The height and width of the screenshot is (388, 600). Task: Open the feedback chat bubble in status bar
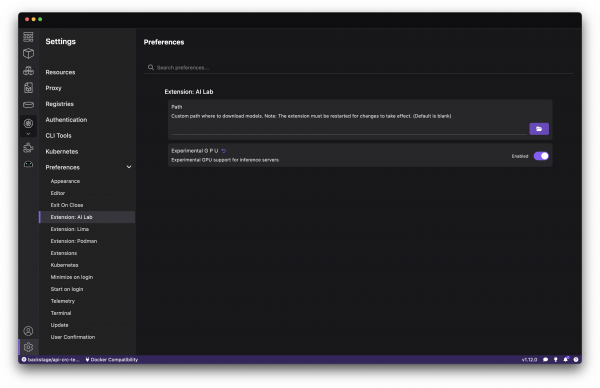coord(545,360)
